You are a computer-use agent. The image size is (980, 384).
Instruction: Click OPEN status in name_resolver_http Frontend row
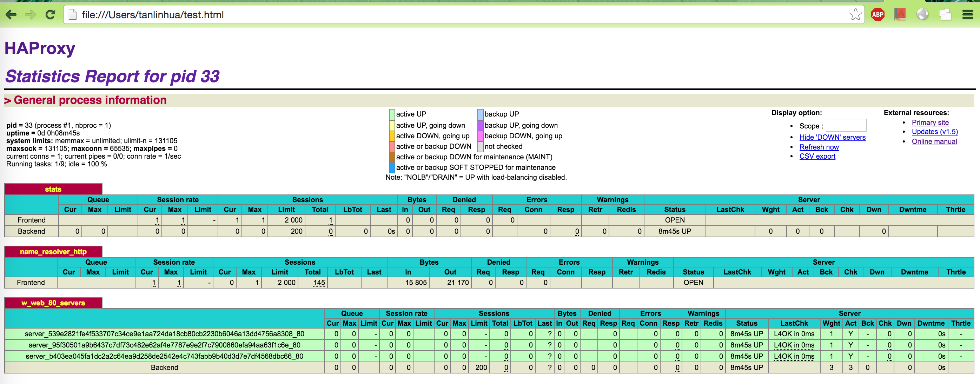click(693, 283)
